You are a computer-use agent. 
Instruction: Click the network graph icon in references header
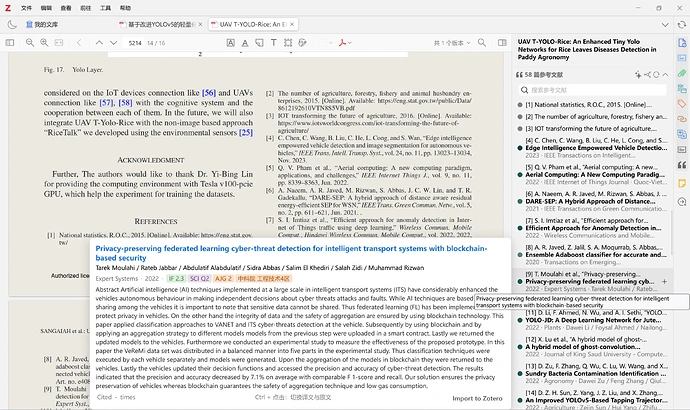coord(647,75)
